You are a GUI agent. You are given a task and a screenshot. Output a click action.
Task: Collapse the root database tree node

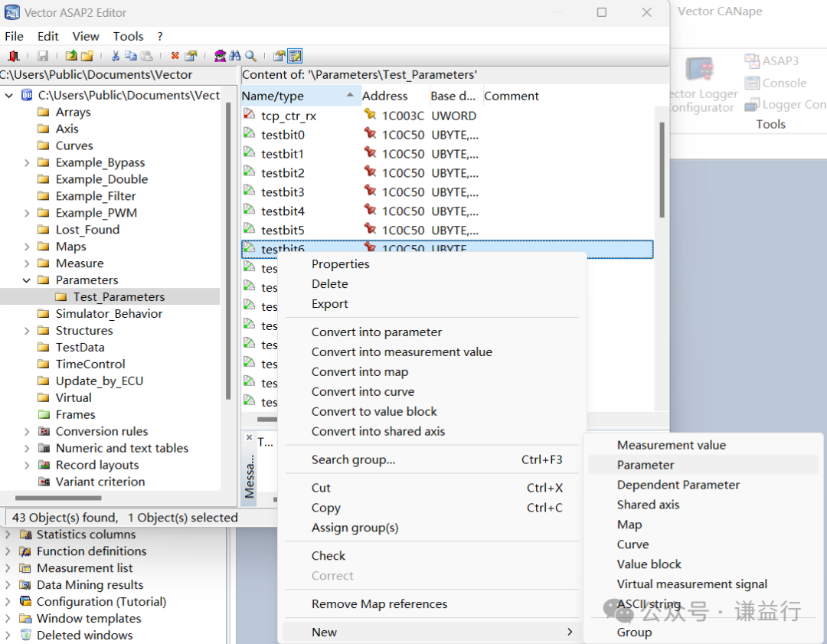click(x=9, y=96)
